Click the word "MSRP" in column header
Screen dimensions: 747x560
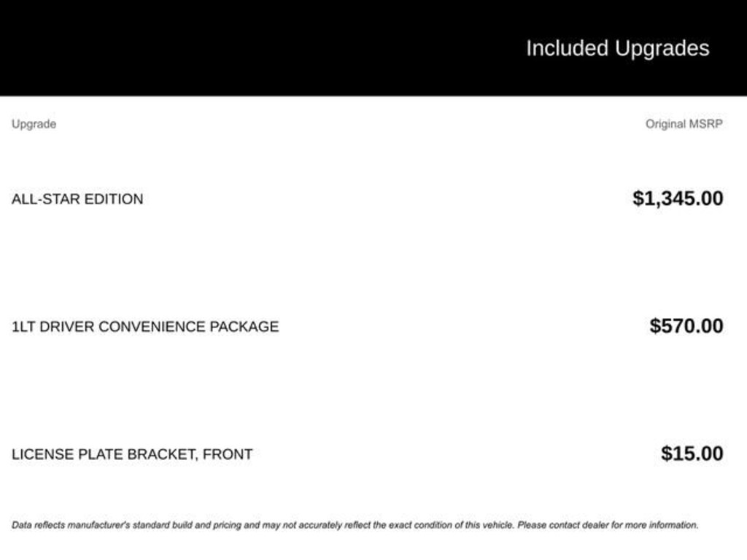click(x=706, y=124)
